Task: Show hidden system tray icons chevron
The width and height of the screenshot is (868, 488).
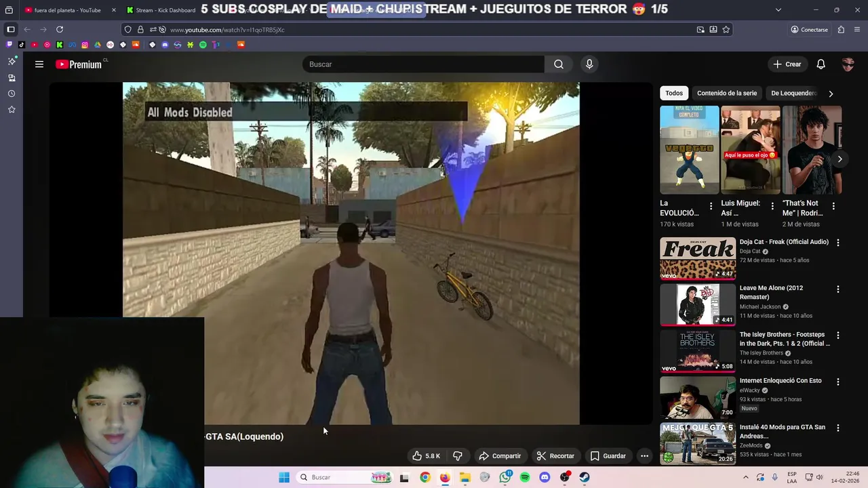Action: click(x=746, y=477)
